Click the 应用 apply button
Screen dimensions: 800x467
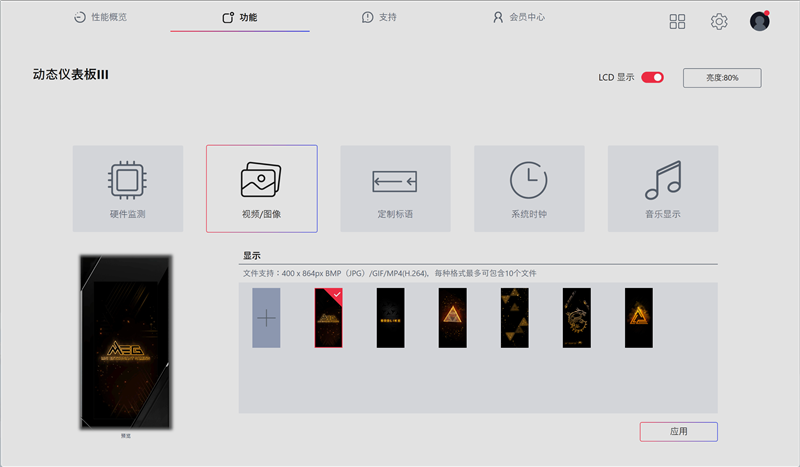[x=679, y=432]
